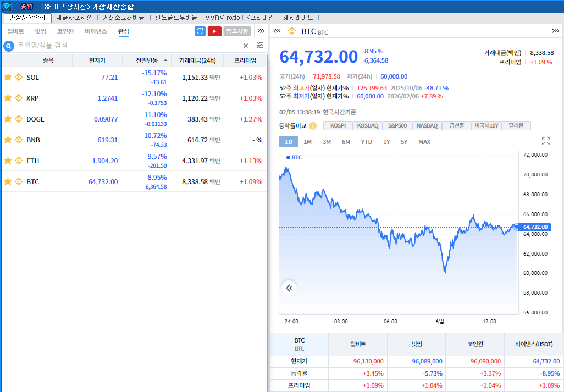
Task: Click the fullscreen chart expand icon
Action: click(545, 141)
